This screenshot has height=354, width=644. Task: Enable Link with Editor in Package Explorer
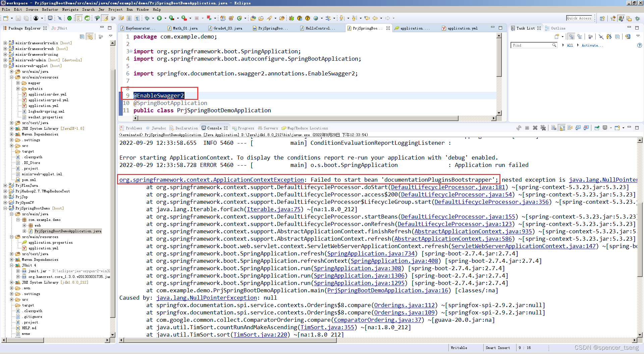click(90, 37)
